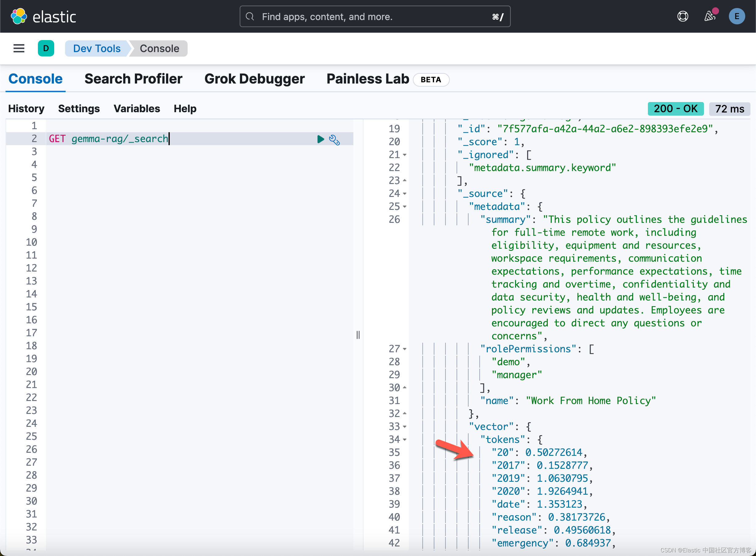
Task: Open the E user account avatar
Action: [x=737, y=17]
